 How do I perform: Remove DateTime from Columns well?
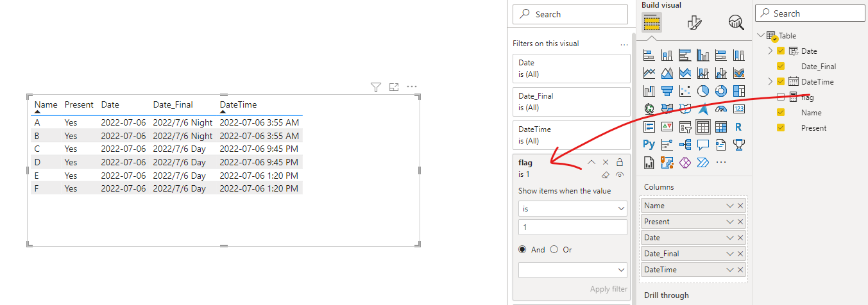(x=740, y=270)
